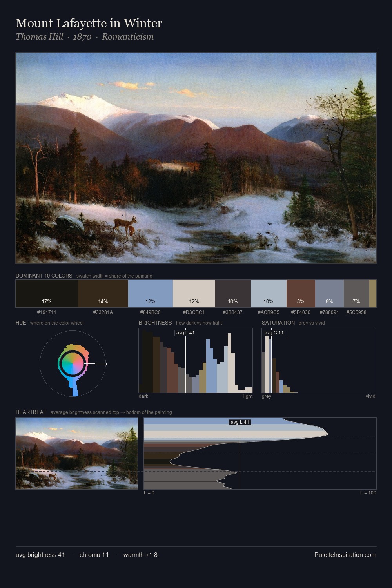The image size is (392, 588).
Task: Click the hue color wheel
Action: (x=73, y=364)
